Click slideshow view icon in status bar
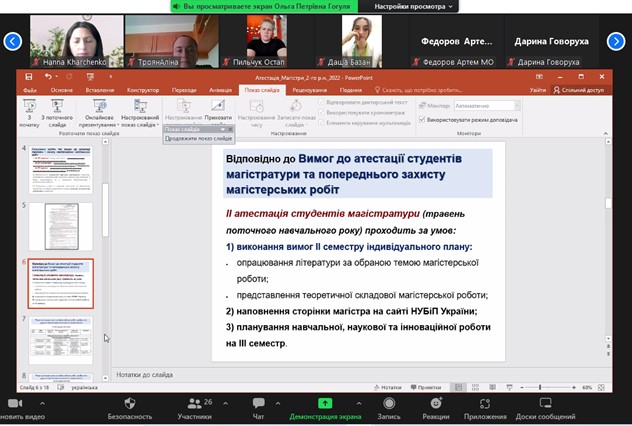This screenshot has width=632, height=426. 509,387
